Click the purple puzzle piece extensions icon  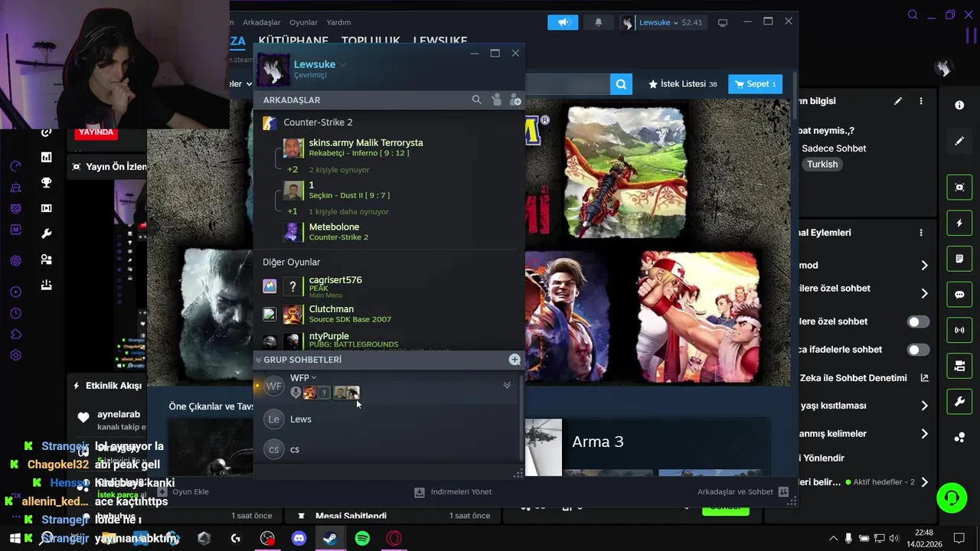coord(15,334)
